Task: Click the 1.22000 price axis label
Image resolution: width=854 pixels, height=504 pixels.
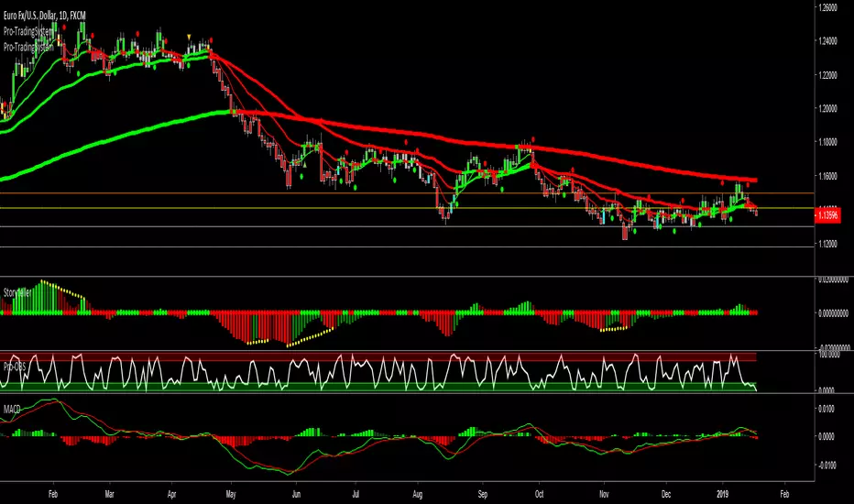Action: pos(827,74)
